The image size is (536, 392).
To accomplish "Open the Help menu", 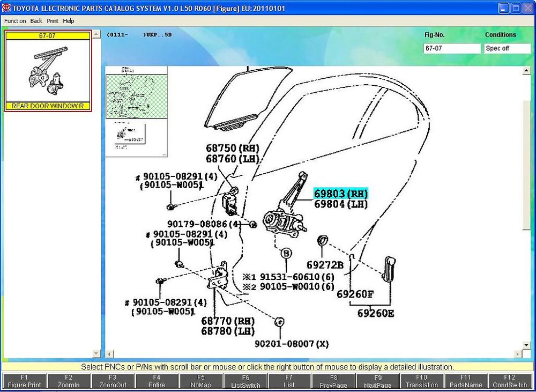I will (x=69, y=21).
